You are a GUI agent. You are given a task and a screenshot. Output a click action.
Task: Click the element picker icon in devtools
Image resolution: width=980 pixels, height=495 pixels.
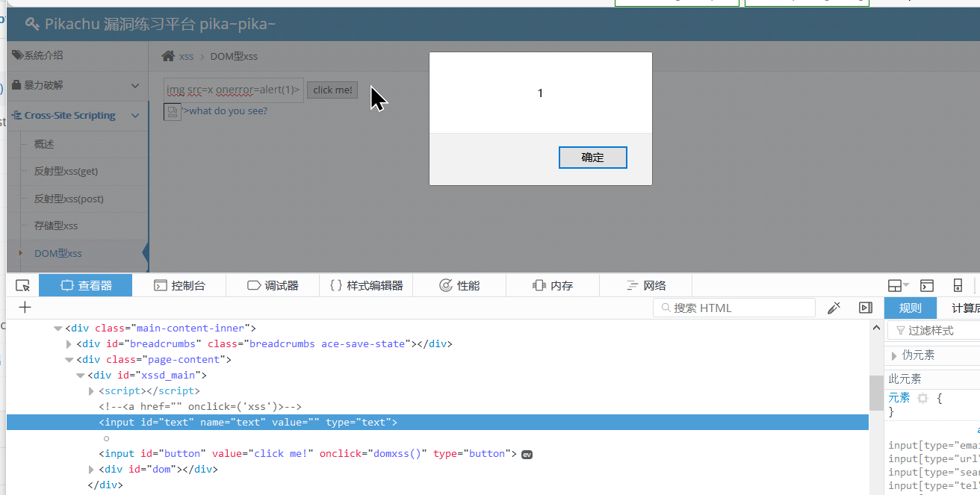pyautogui.click(x=22, y=285)
